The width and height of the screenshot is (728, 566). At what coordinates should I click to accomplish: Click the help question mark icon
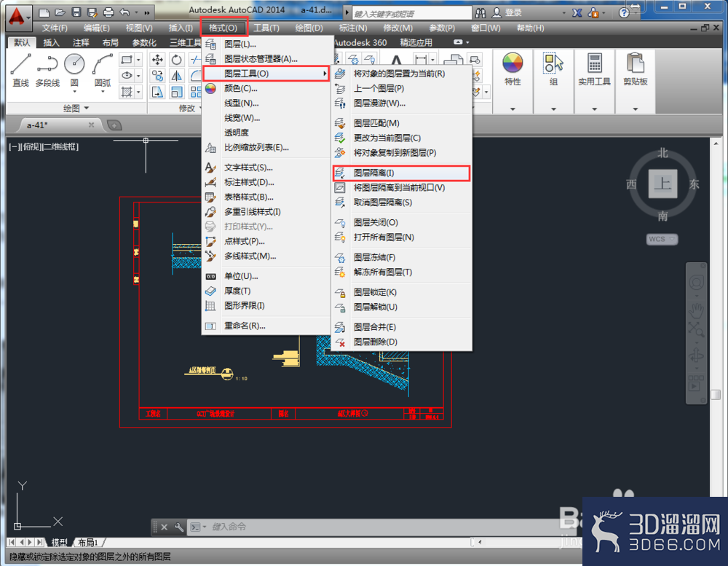click(x=624, y=12)
